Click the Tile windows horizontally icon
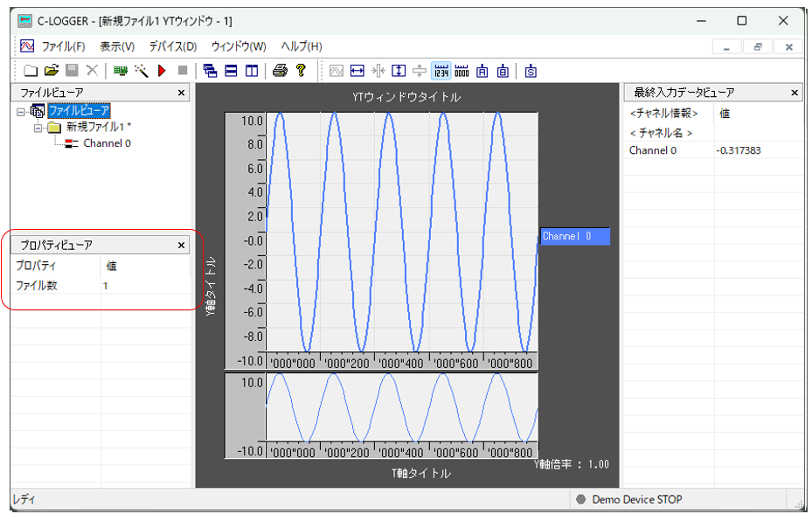The height and width of the screenshot is (514, 812). pos(231,71)
